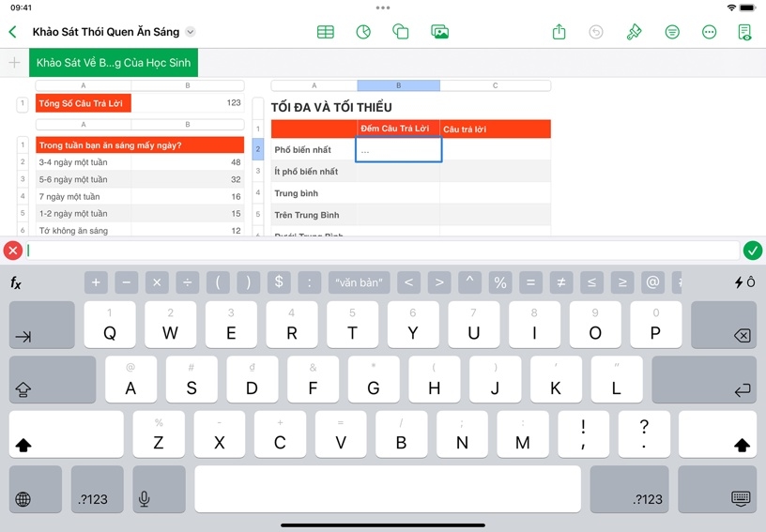
Task: Toggle the left Shift key
Action: point(66,434)
